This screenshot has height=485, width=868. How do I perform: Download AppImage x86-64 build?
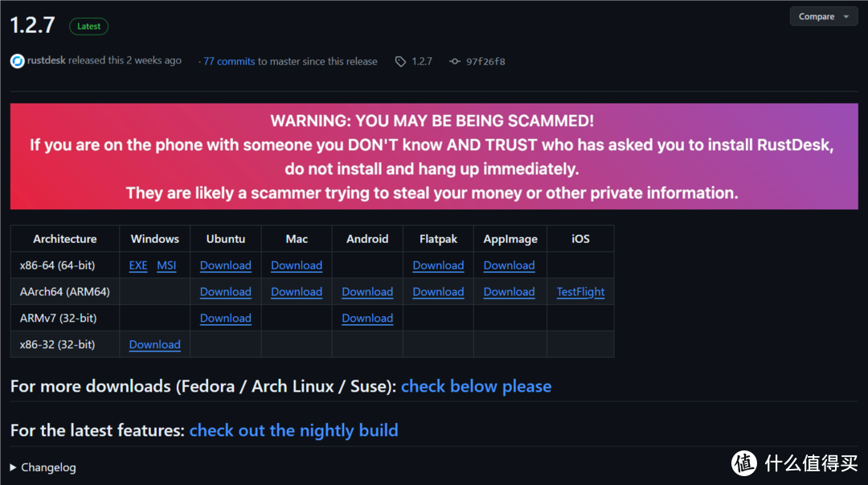510,265
